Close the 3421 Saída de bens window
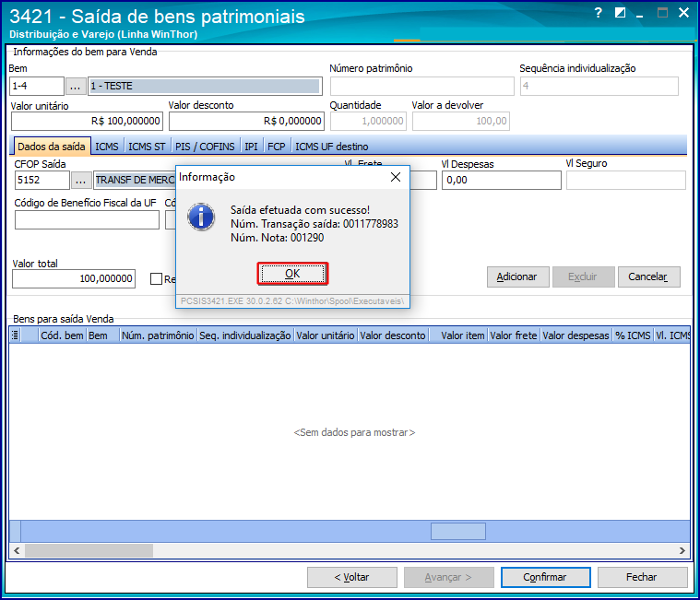This screenshot has width=700, height=600. point(683,13)
